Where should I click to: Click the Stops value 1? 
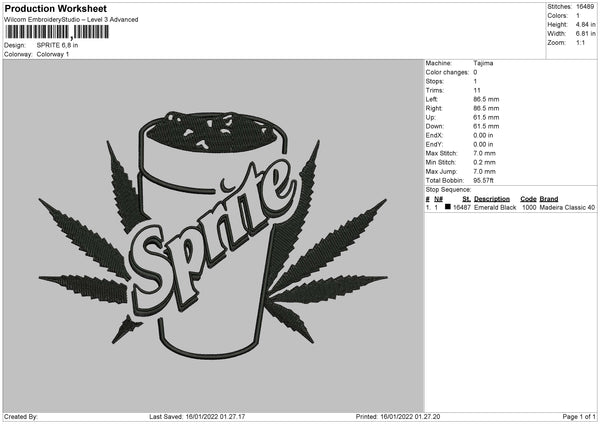click(475, 81)
